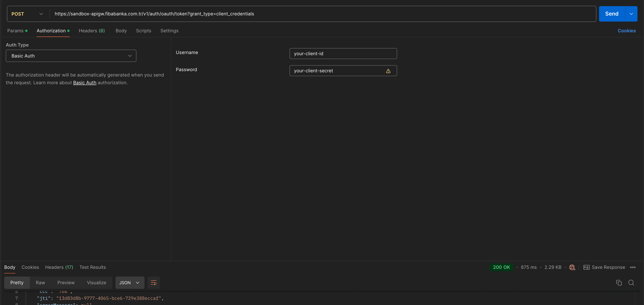
Task: Switch response to Raw view
Action: tap(40, 282)
